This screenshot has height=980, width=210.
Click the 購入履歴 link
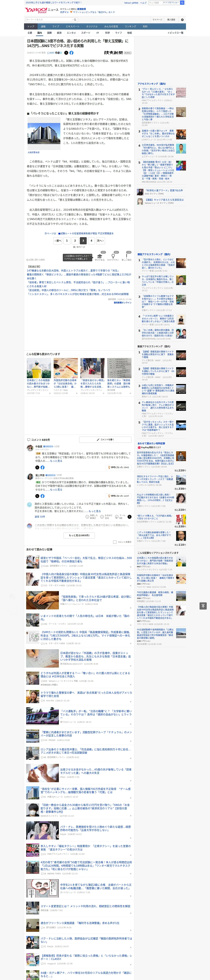point(171,20)
